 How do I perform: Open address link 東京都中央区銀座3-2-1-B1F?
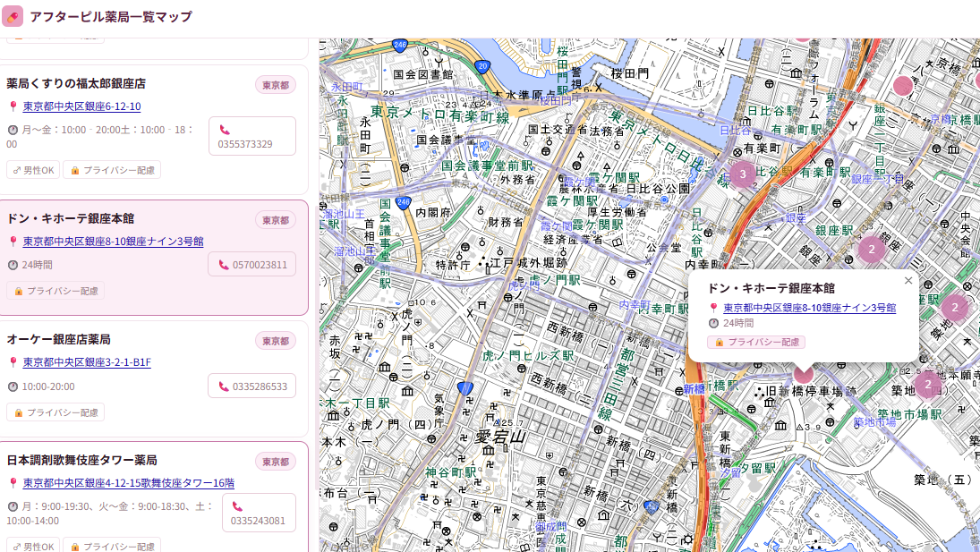[87, 362]
